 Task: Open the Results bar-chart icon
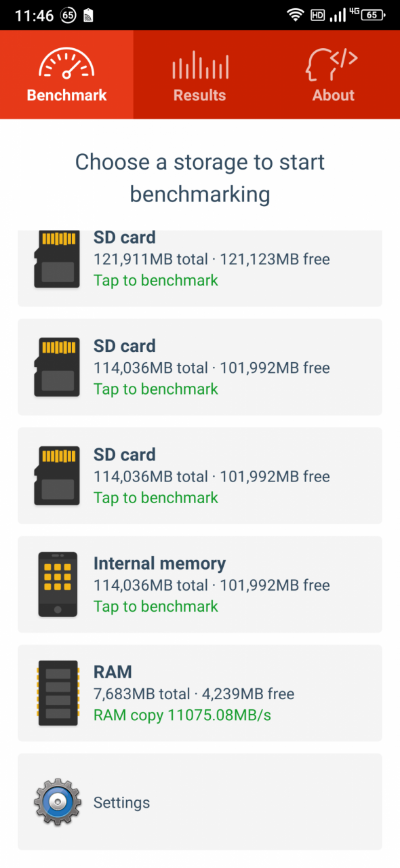(x=199, y=64)
